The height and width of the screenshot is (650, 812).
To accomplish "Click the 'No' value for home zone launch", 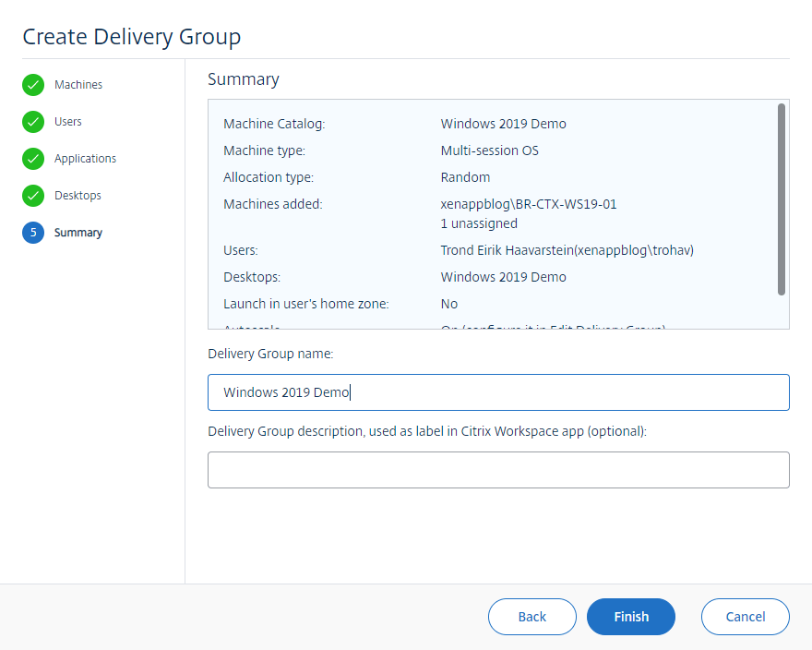I will click(449, 304).
